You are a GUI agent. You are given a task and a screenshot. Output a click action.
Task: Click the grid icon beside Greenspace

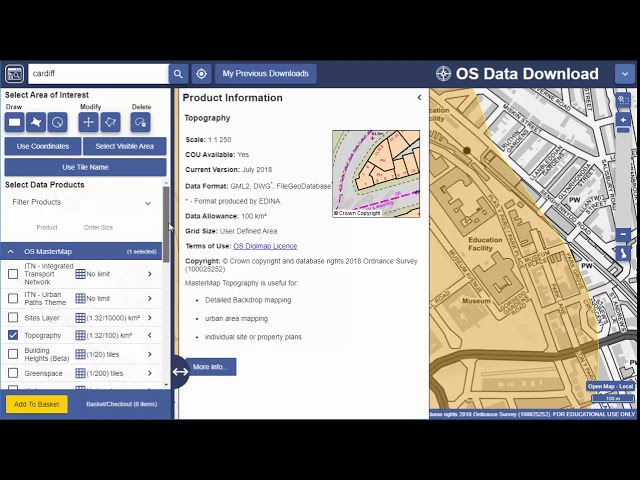click(x=80, y=373)
